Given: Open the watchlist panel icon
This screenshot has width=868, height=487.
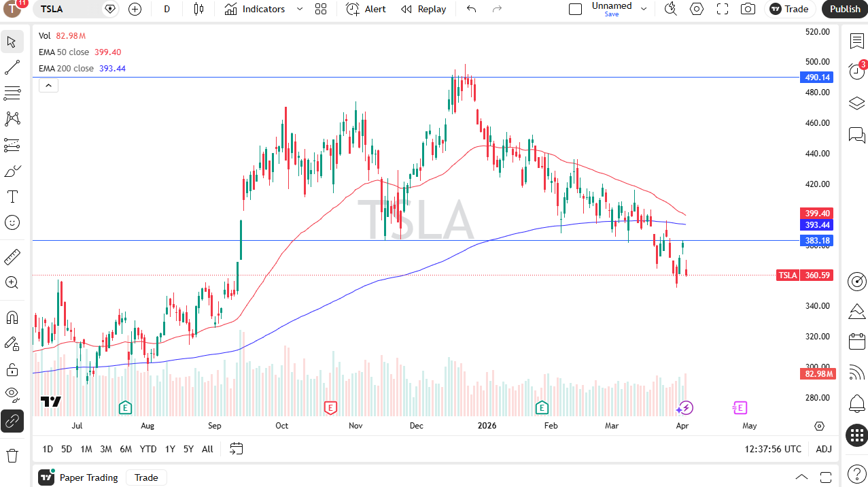Looking at the screenshot, I should tap(856, 41).
